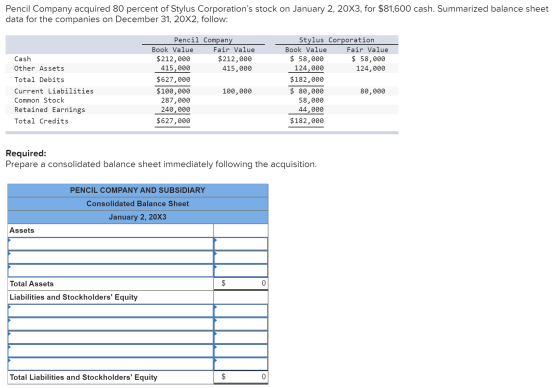The width and height of the screenshot is (560, 388).
Task: Click Pencil Other Assets book value 415,000
Action: point(175,68)
